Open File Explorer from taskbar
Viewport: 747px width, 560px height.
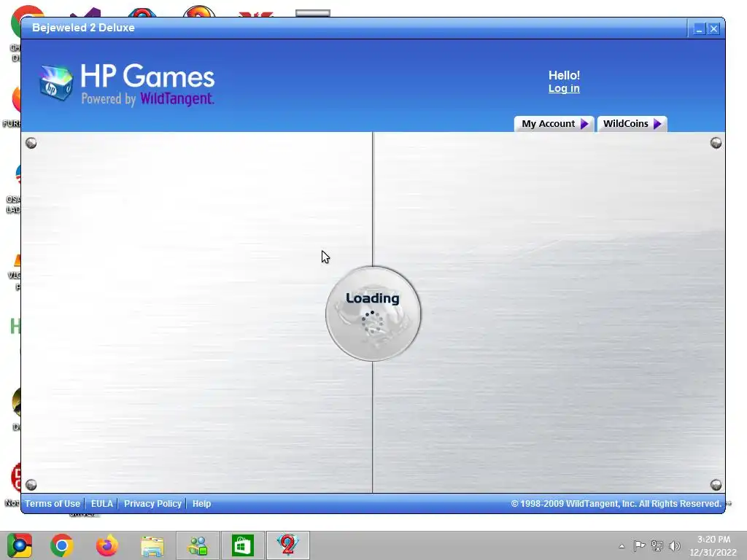pos(152,545)
